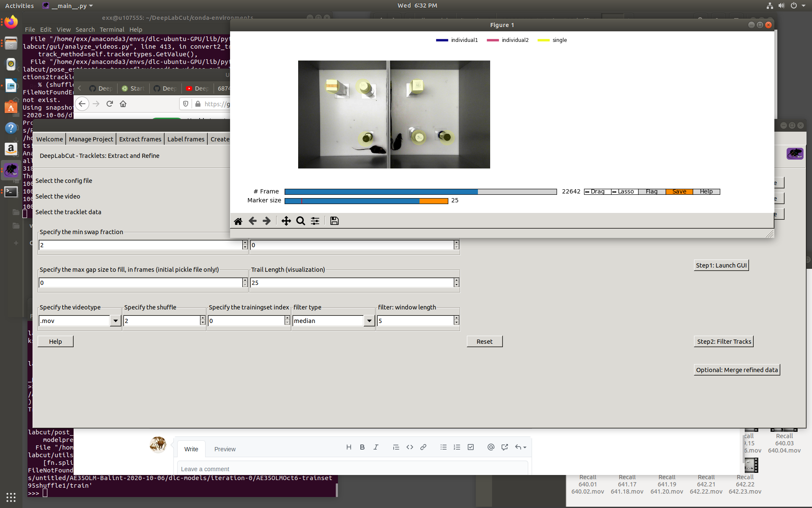The width and height of the screenshot is (812, 508).
Task: Go back to previous view with back arrow
Action: coord(253,221)
